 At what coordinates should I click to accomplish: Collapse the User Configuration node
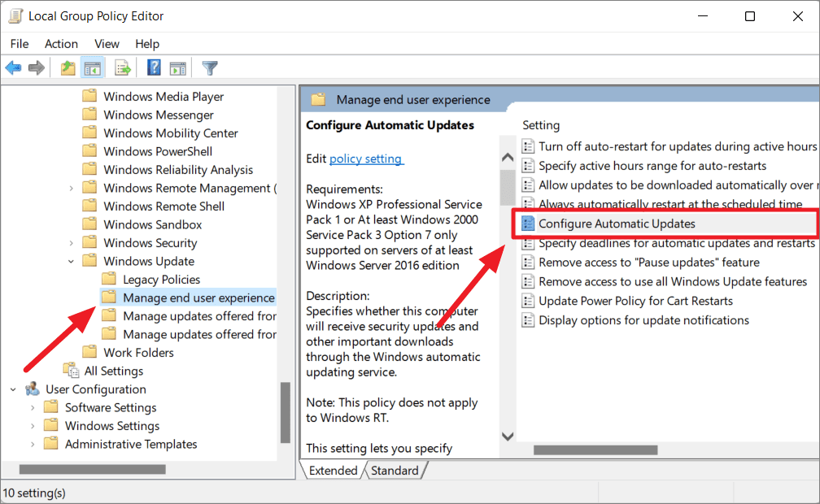[x=13, y=389]
